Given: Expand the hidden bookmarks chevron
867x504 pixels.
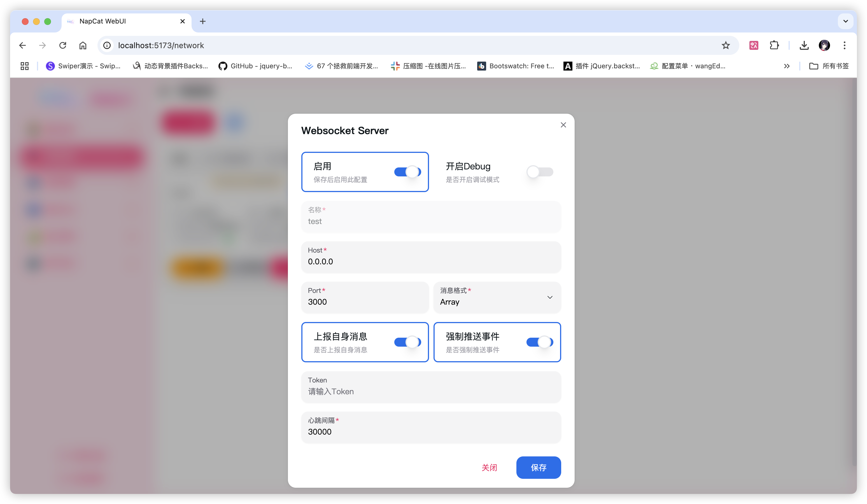Looking at the screenshot, I should click(787, 66).
